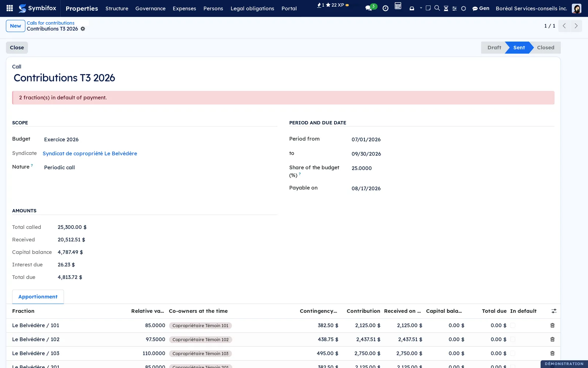
Task: Open Calls for contributions breadcrumb link
Action: 51,23
